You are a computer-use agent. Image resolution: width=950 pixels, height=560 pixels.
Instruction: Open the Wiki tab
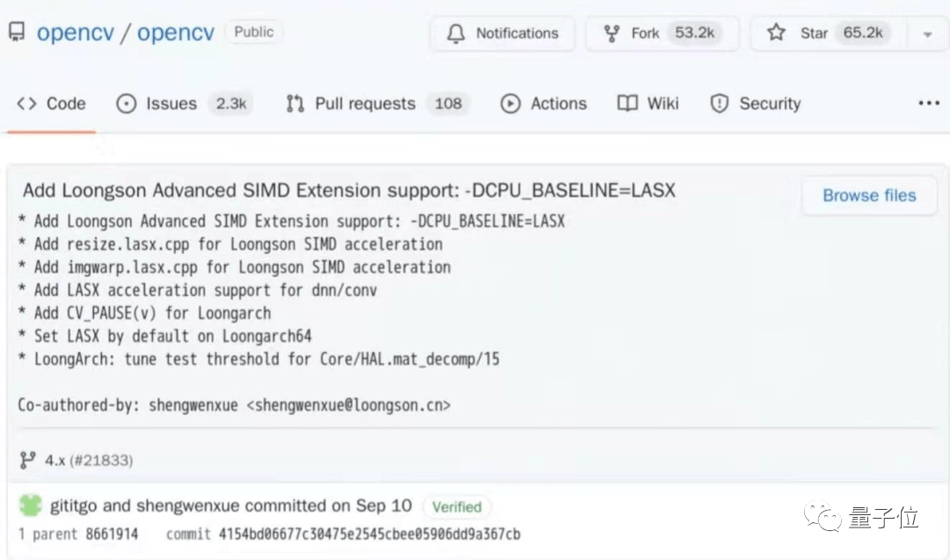pos(647,104)
